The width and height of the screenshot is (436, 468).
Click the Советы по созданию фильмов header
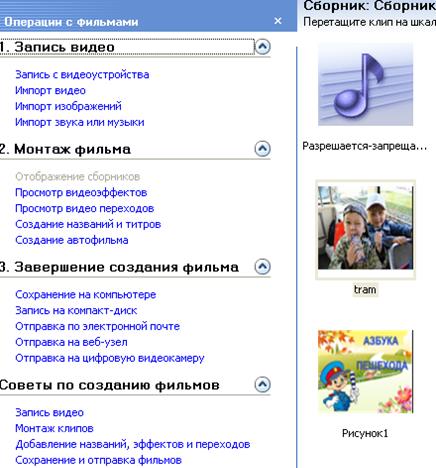110,385
